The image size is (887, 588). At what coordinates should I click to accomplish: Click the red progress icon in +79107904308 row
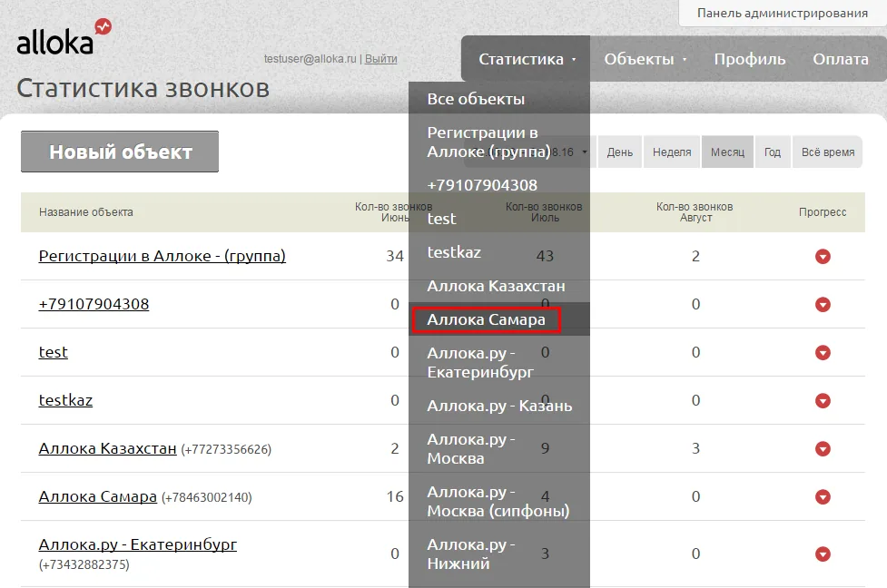pyautogui.click(x=823, y=305)
